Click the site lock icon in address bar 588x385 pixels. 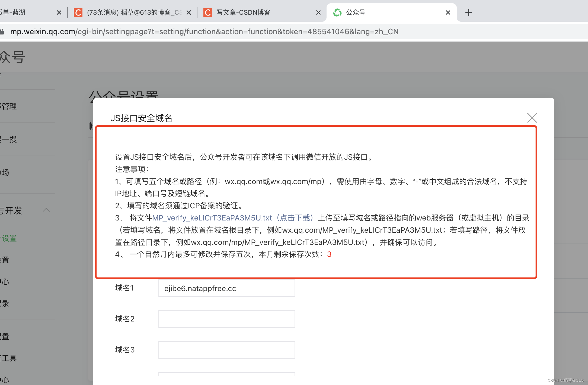click(x=2, y=32)
